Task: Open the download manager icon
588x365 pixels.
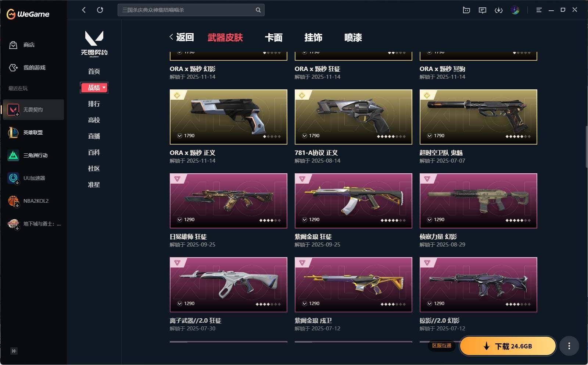Action: (x=499, y=10)
